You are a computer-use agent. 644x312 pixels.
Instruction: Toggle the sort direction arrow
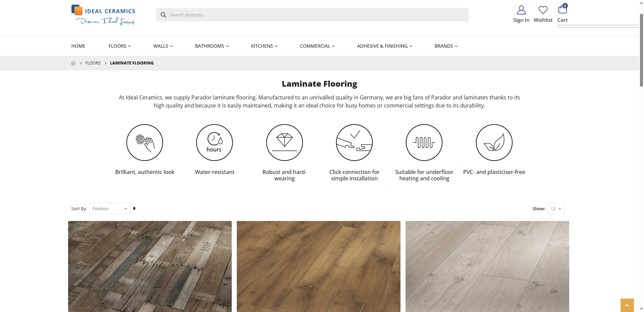tap(134, 209)
